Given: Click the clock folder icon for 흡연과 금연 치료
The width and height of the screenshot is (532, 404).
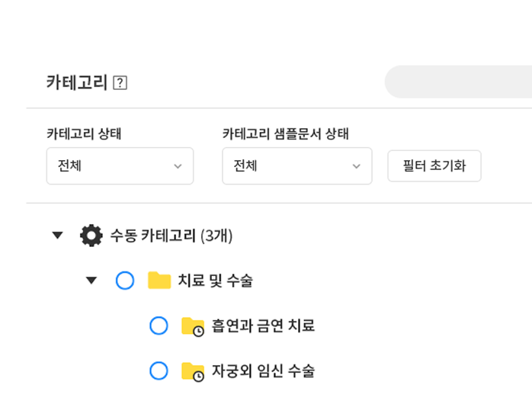Looking at the screenshot, I should pos(193,327).
